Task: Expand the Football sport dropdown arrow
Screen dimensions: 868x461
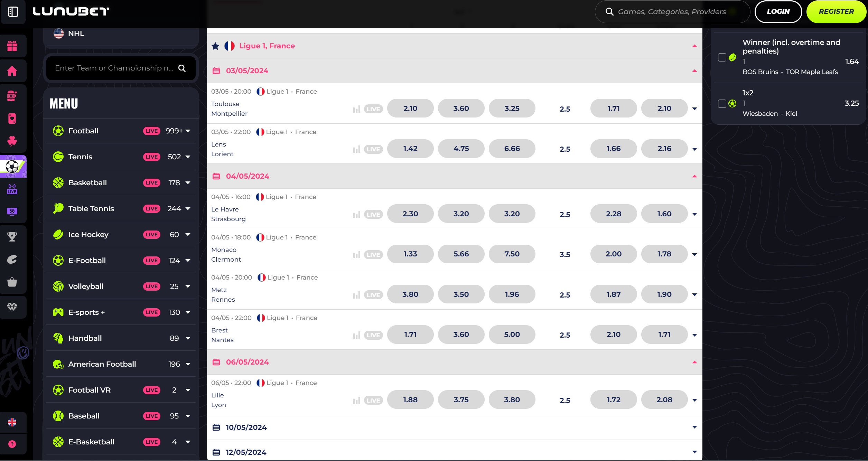Action: 188,131
